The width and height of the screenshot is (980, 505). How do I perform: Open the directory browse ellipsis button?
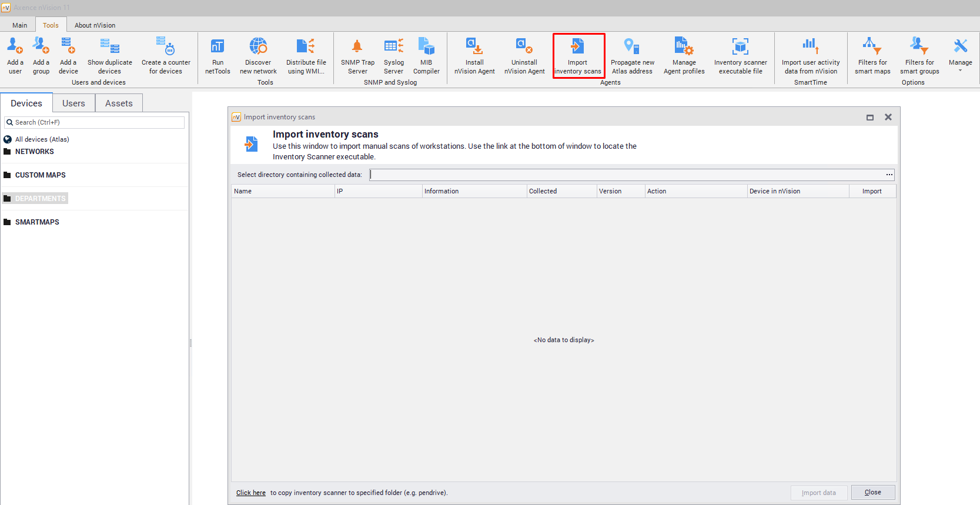click(x=889, y=175)
